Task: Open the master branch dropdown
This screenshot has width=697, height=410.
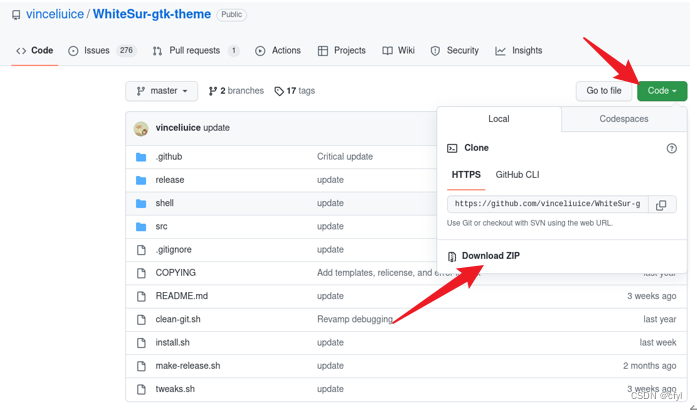Action: coord(161,91)
